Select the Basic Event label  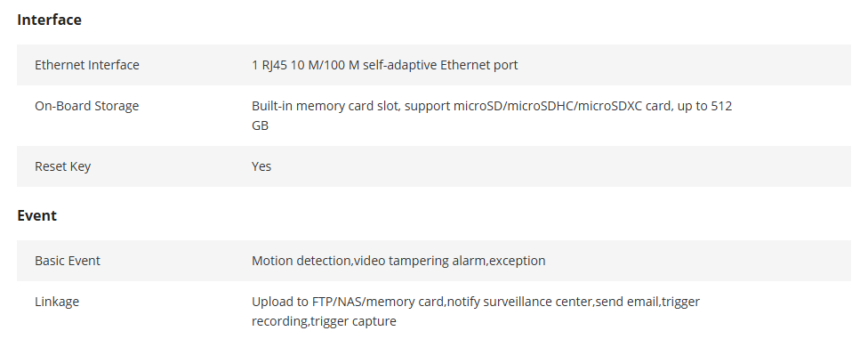(x=68, y=261)
